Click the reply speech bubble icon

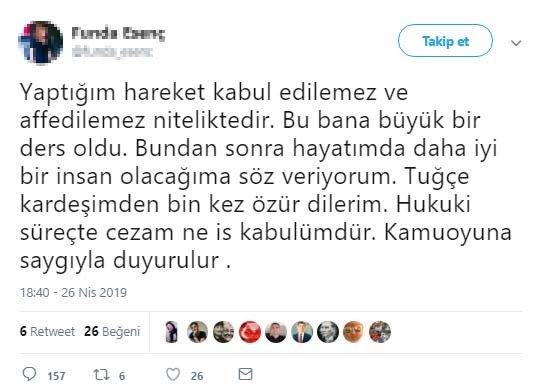pyautogui.click(x=29, y=374)
